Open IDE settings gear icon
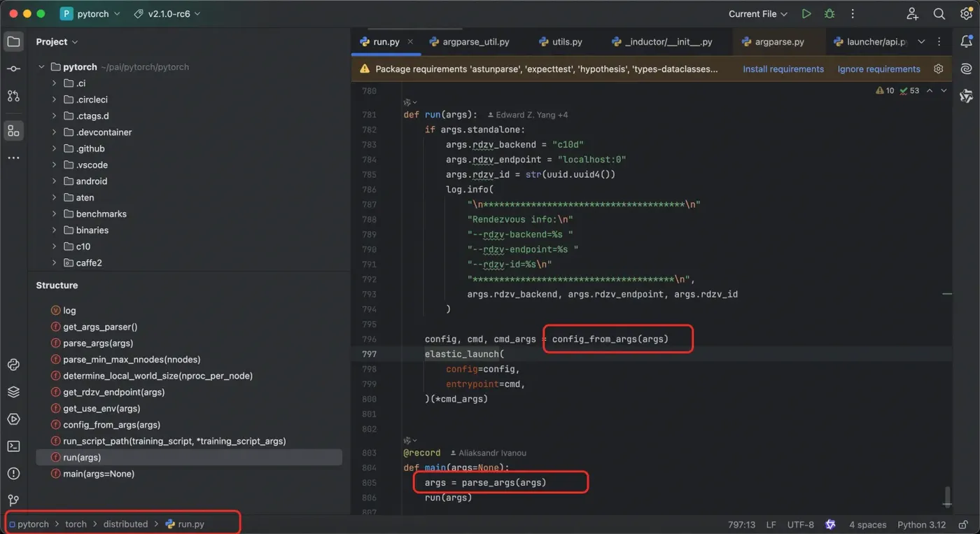The image size is (980, 534). click(966, 14)
